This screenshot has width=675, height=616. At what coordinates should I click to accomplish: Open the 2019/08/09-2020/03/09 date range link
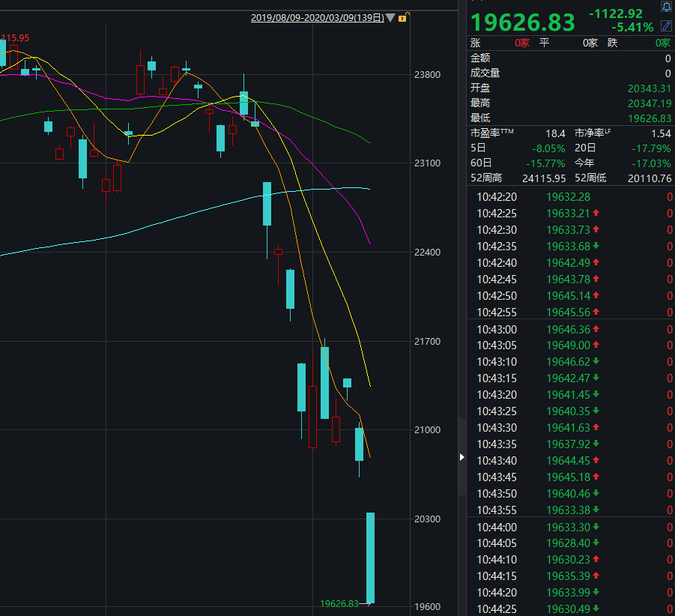click(317, 18)
